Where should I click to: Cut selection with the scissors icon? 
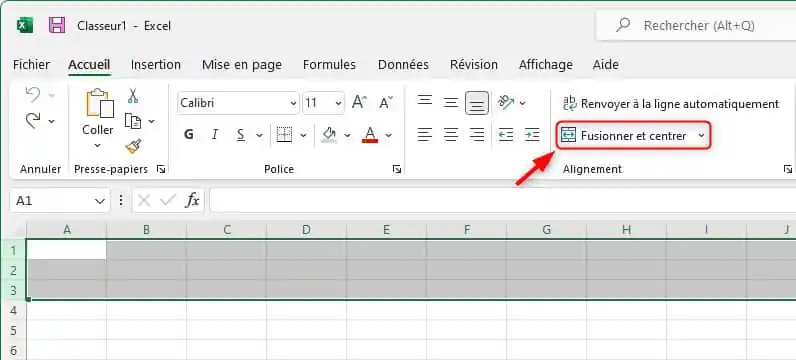tap(133, 95)
